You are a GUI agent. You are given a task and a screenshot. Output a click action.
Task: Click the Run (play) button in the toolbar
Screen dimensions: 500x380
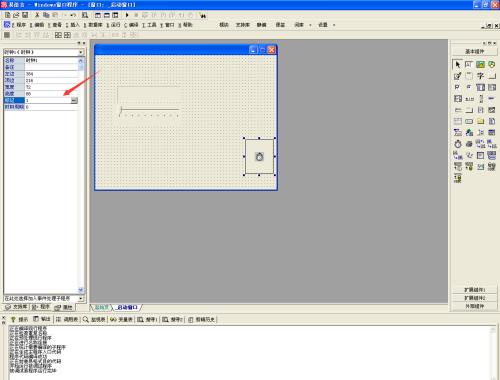click(x=127, y=15)
